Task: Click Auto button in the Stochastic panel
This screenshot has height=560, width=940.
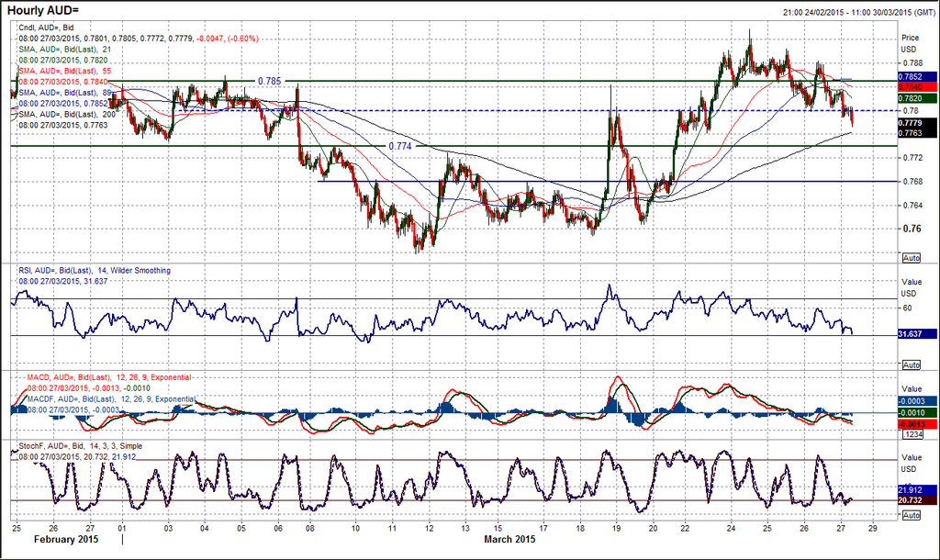Action: pos(912,515)
